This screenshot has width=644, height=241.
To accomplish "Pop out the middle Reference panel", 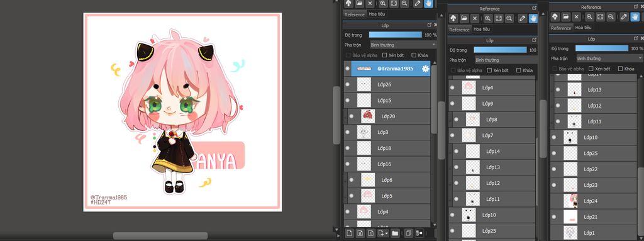I will click(535, 8).
